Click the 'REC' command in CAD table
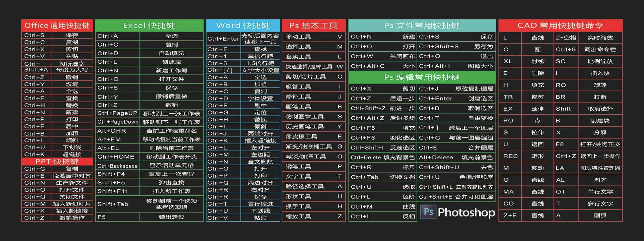This screenshot has width=644, height=241. pos(511,156)
